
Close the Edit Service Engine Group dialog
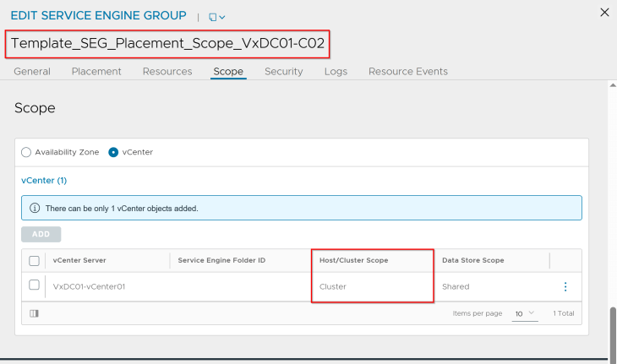(603, 13)
